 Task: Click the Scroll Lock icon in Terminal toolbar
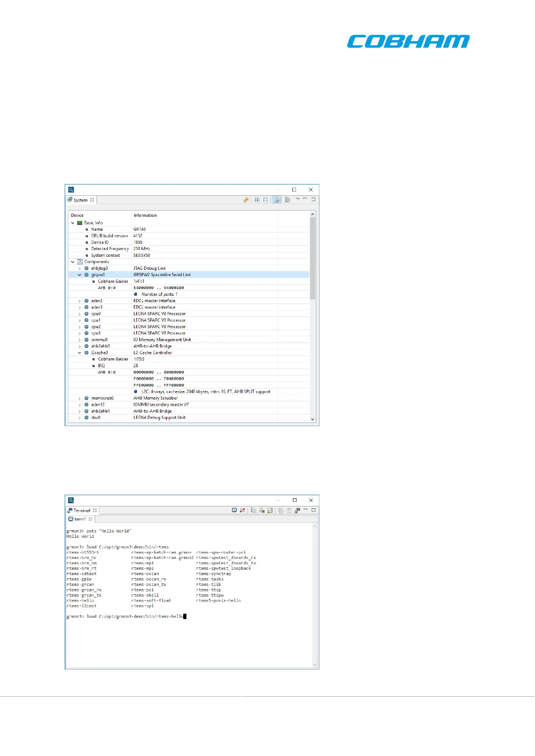270,510
